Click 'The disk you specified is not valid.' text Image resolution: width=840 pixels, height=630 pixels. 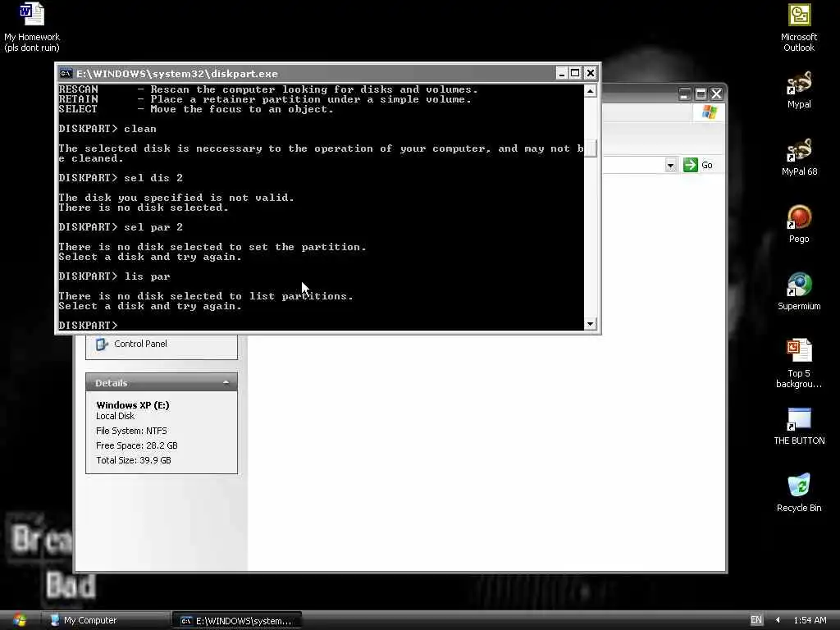tap(176, 198)
